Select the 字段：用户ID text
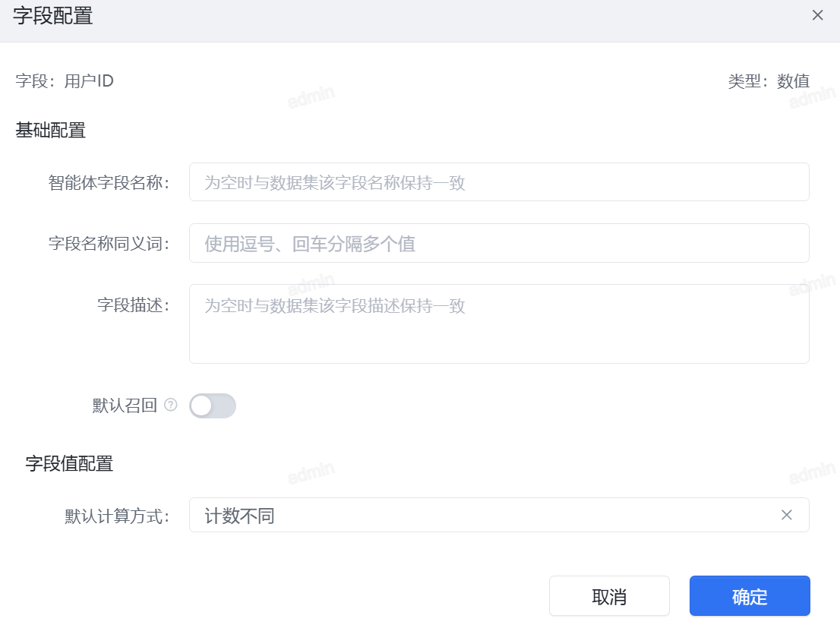 click(65, 81)
